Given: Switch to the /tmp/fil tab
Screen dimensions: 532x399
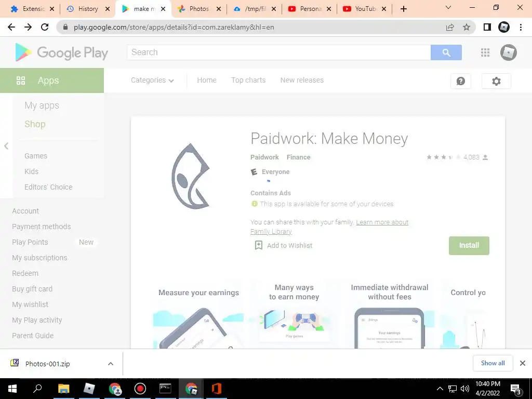Looking at the screenshot, I should (255, 9).
